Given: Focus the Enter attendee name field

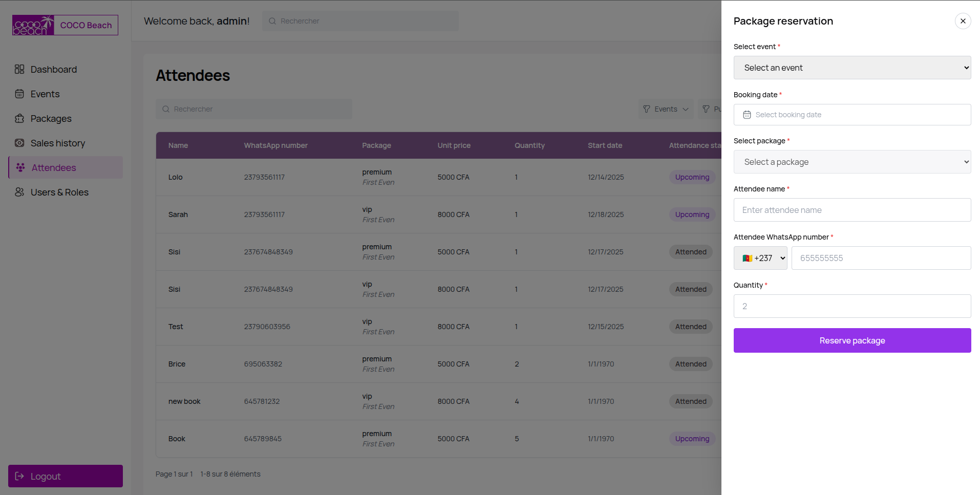Looking at the screenshot, I should coord(852,210).
